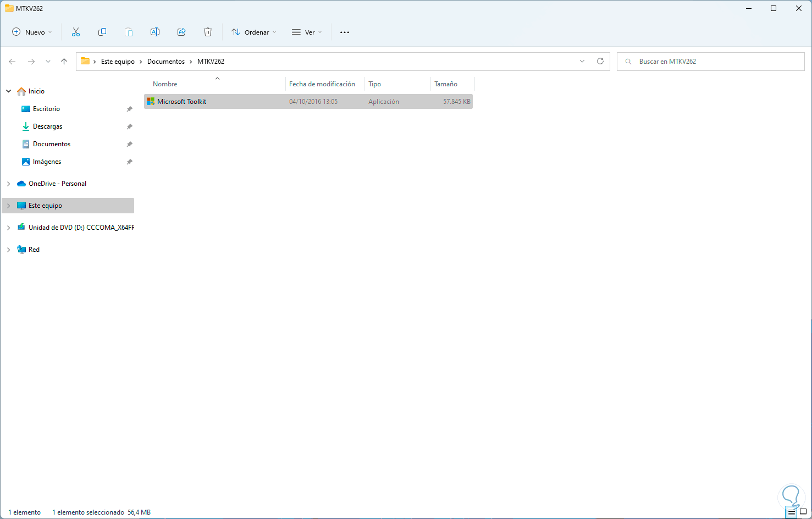Expand the address bar history dropdown
The width and height of the screenshot is (812, 519).
[x=582, y=62]
